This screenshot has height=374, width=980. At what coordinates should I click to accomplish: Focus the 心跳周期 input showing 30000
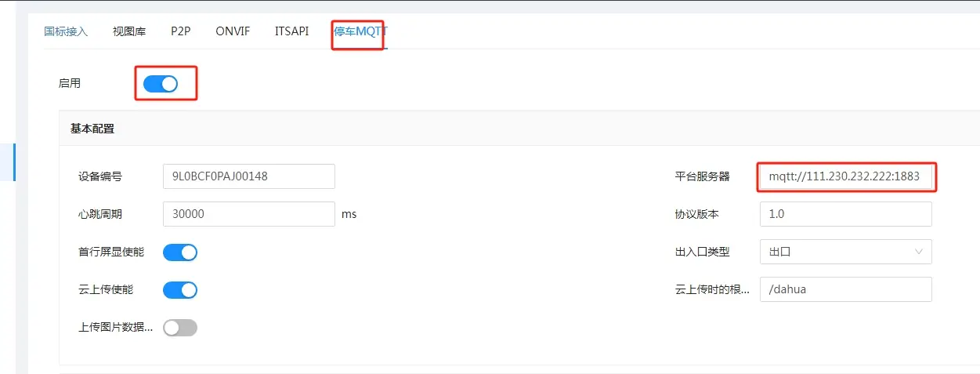click(x=248, y=214)
